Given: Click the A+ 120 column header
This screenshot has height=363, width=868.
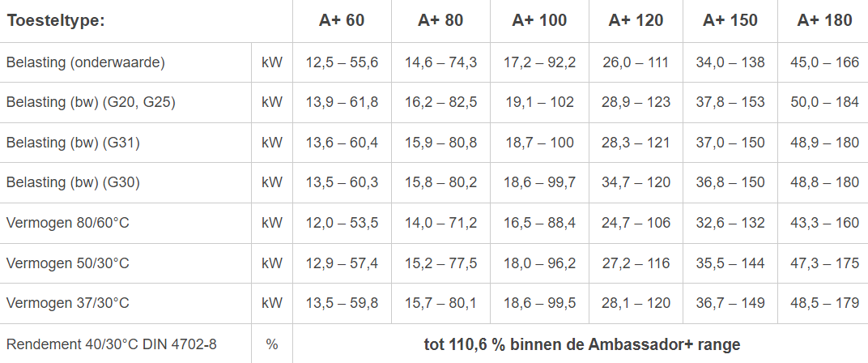Looking at the screenshot, I should click(636, 20).
